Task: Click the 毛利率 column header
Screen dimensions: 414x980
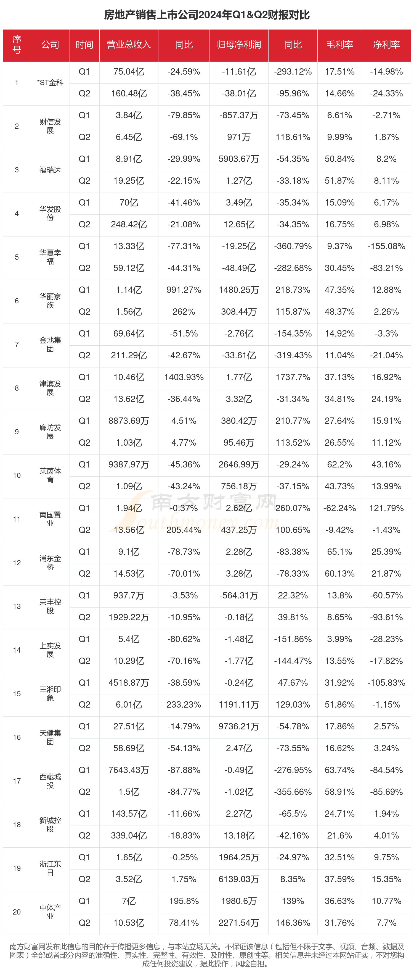Action: tap(339, 45)
